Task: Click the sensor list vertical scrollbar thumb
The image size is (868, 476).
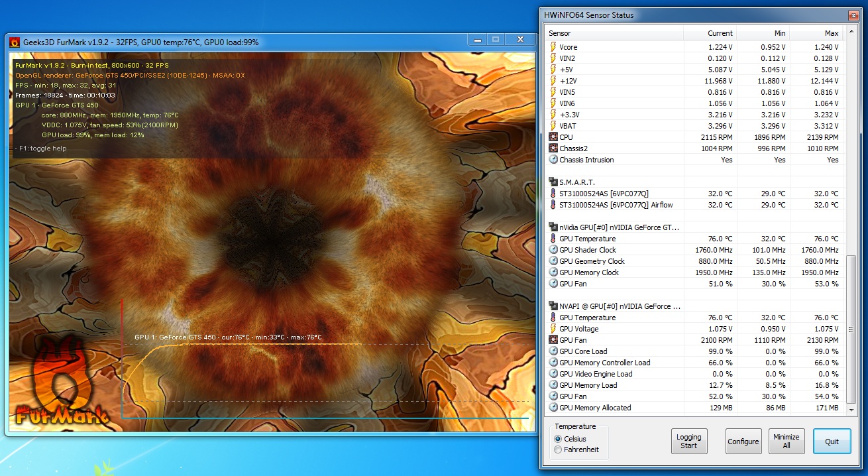Action: [852, 329]
